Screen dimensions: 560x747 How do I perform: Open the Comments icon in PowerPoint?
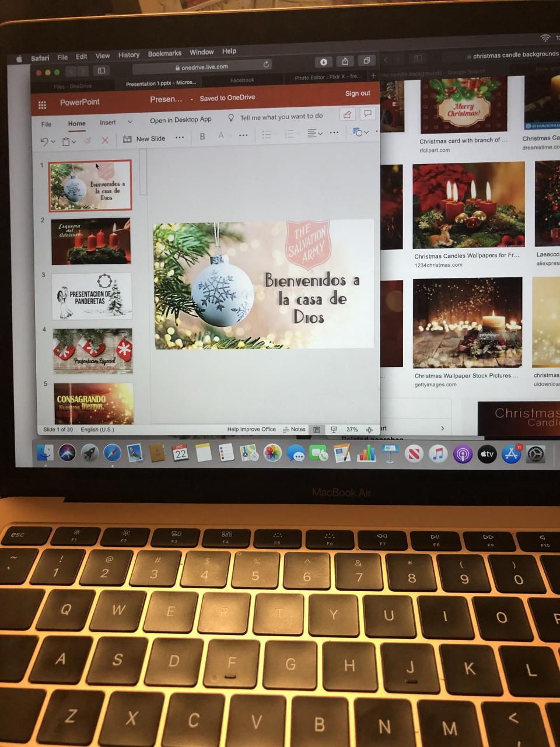point(367,113)
